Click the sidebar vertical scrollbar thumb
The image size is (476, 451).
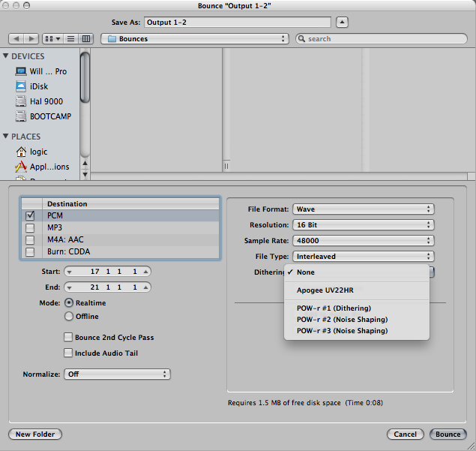click(x=85, y=77)
